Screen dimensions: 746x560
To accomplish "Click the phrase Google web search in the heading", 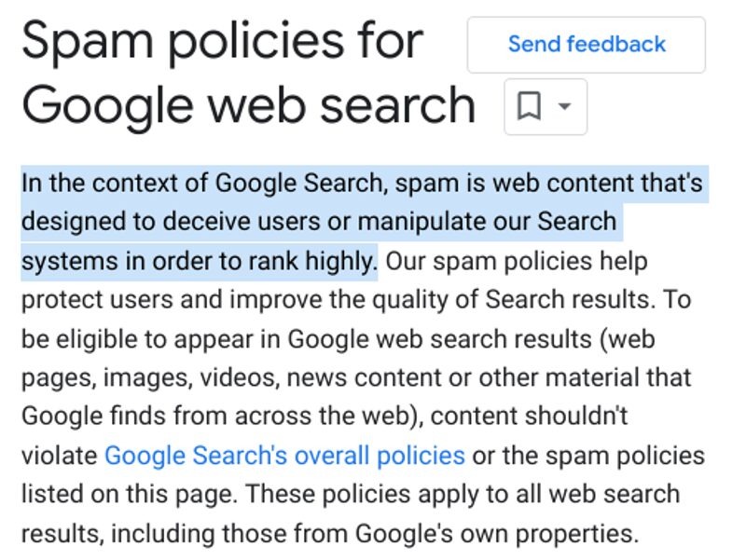I will (247, 102).
